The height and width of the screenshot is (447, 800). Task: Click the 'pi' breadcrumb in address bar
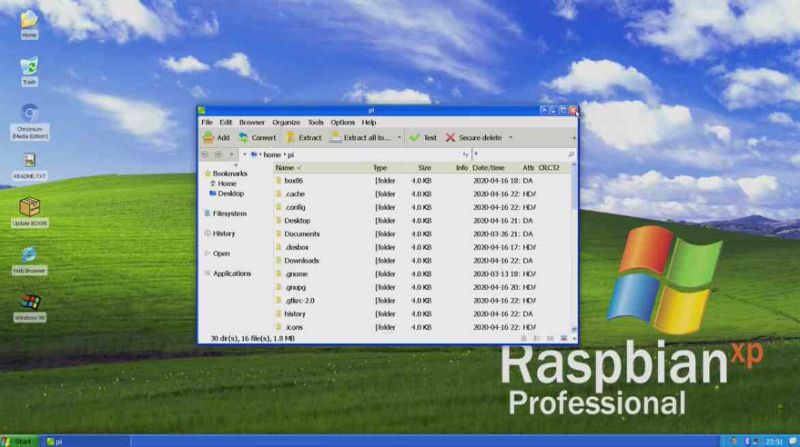point(290,155)
